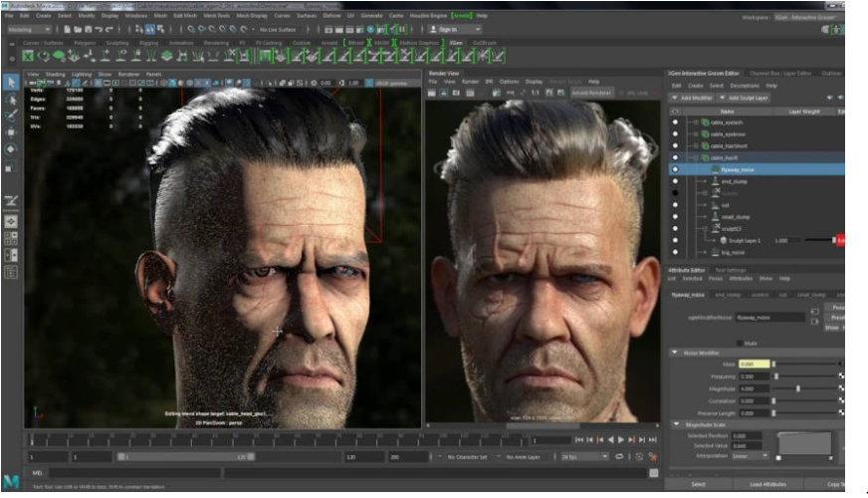Toggle the Mute checkbox in Attribute Editor
This screenshot has height=498, width=868.
click(x=741, y=344)
